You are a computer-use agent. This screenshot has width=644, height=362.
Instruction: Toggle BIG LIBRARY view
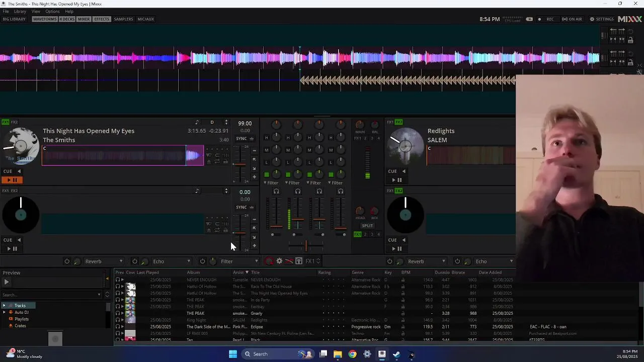click(x=14, y=19)
